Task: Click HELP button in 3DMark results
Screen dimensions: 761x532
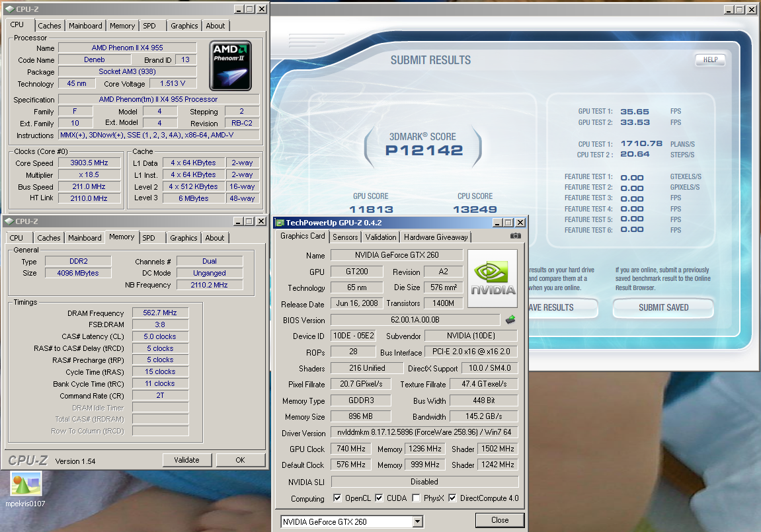Action: (711, 59)
